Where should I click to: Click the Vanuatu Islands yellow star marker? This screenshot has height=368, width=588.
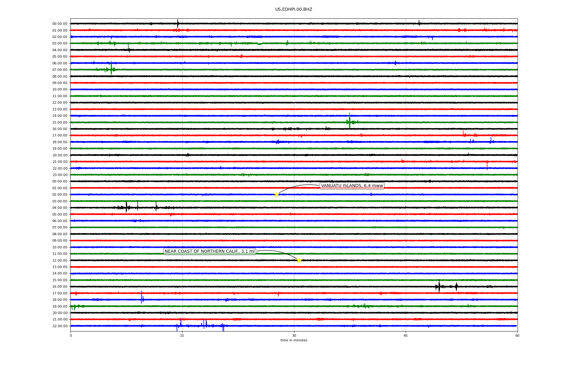(277, 194)
